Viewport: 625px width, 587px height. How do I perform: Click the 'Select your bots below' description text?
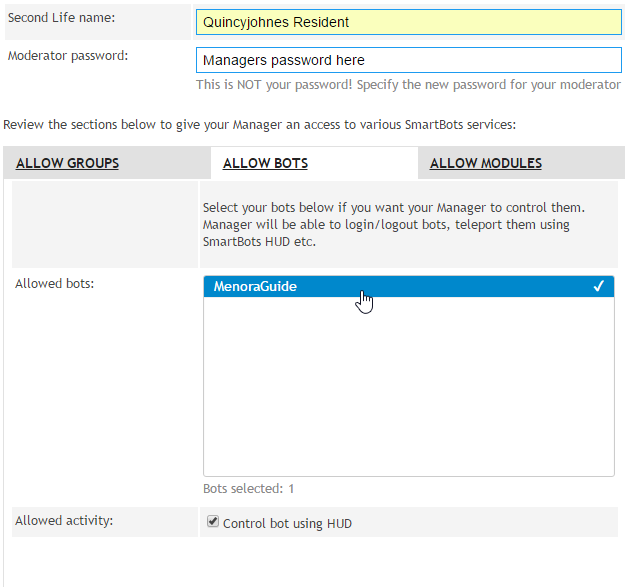tap(394, 224)
